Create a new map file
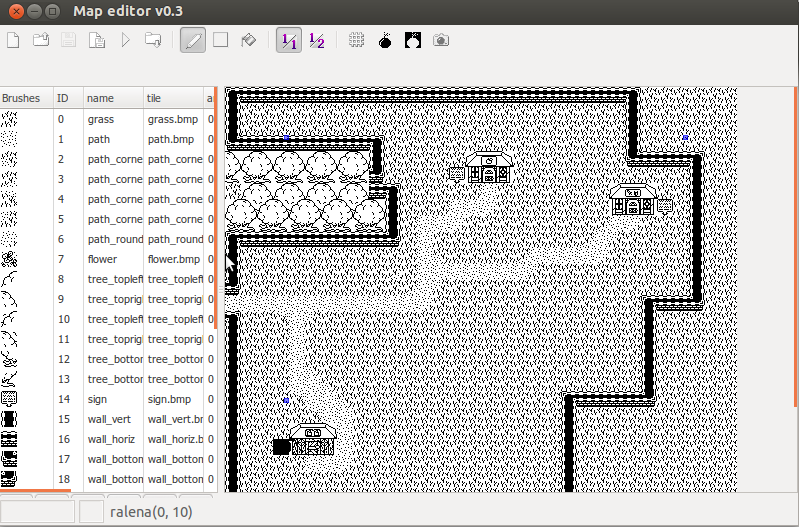 14,41
